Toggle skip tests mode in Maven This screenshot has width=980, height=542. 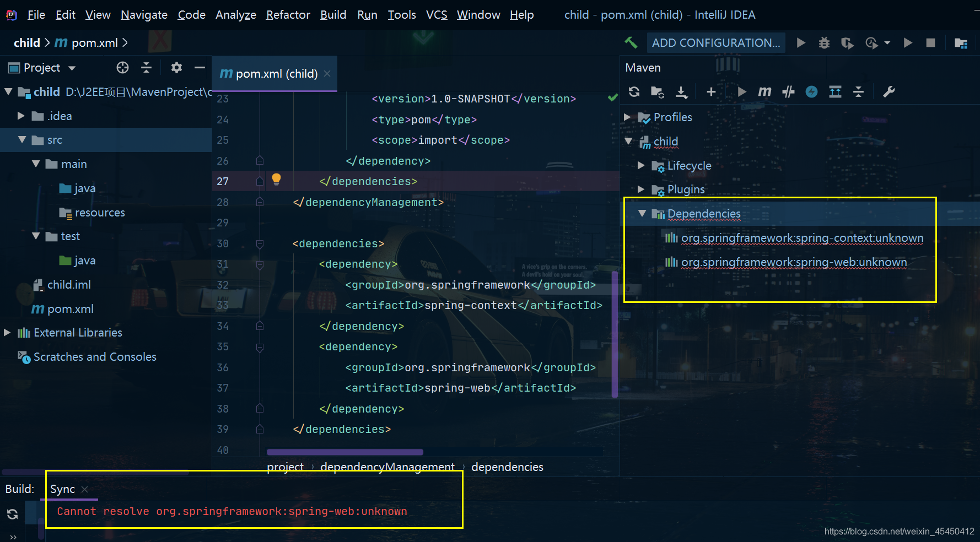(x=811, y=92)
